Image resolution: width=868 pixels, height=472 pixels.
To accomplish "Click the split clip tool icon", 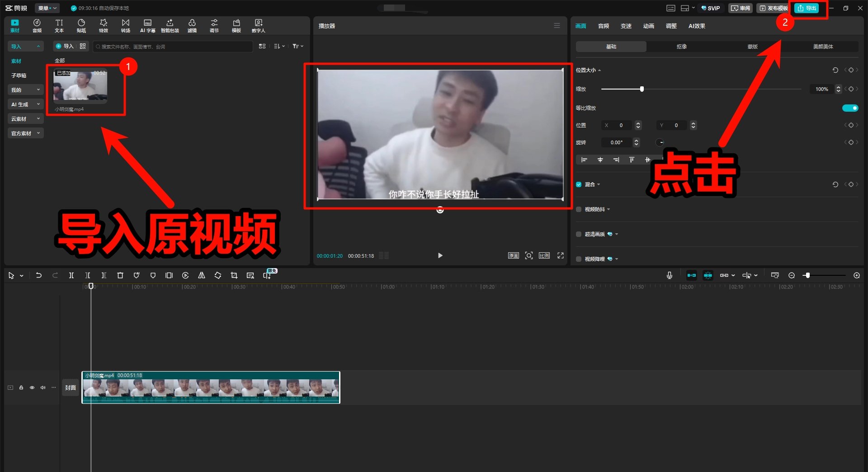I will click(71, 275).
